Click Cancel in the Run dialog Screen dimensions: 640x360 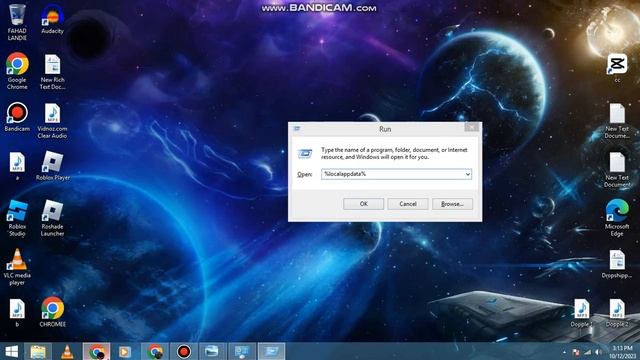coord(408,204)
